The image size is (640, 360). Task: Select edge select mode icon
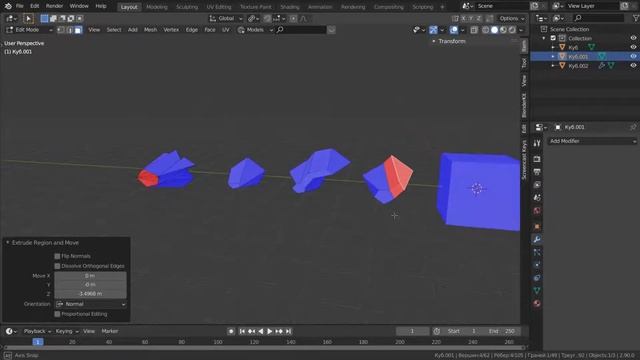pyautogui.click(x=69, y=30)
